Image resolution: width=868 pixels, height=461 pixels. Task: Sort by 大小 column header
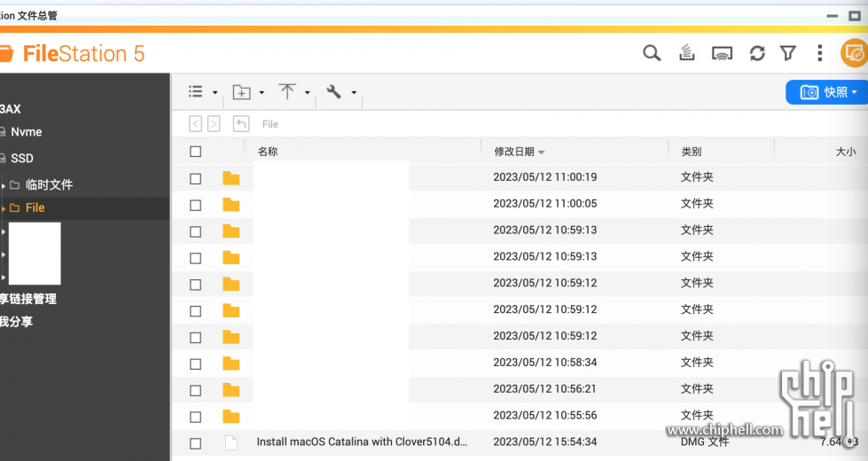845,152
